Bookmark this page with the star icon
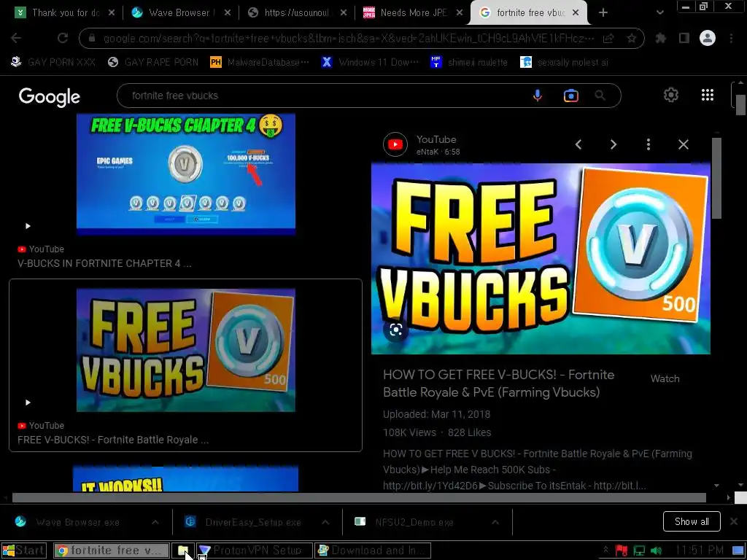The height and width of the screenshot is (560, 747). (631, 38)
